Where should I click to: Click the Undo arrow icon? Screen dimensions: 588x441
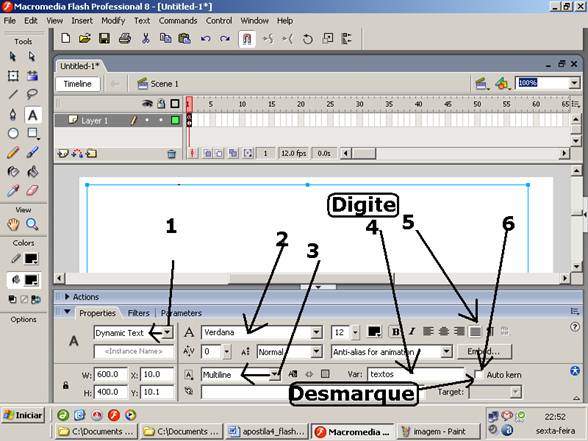point(206,39)
